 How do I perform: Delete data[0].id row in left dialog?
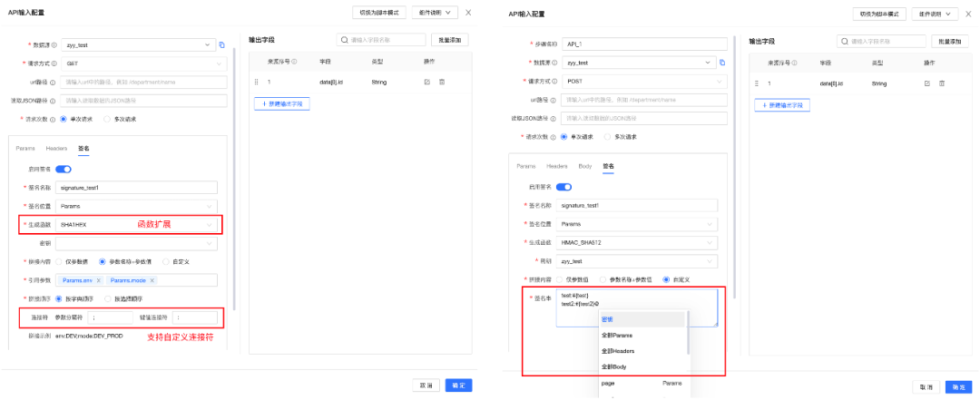pos(442,82)
